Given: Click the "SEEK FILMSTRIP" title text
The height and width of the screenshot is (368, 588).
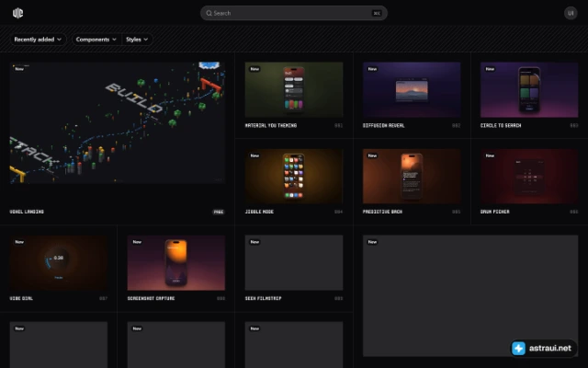Looking at the screenshot, I should (263, 298).
